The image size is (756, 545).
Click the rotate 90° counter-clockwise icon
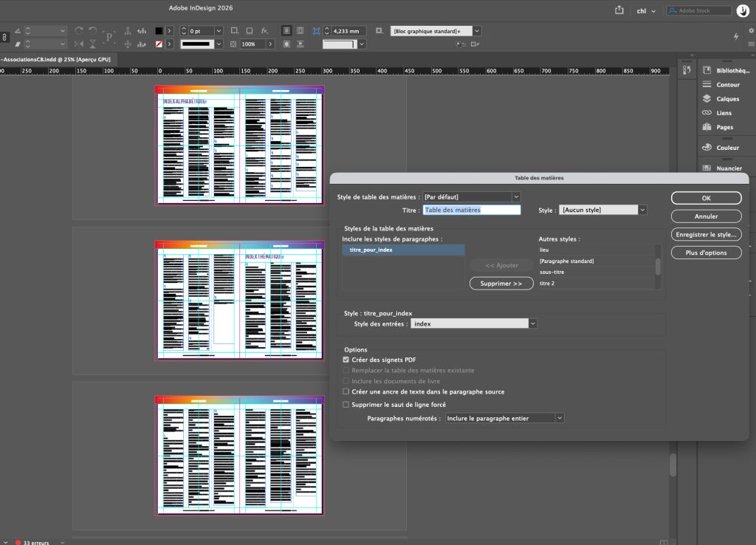(92, 30)
